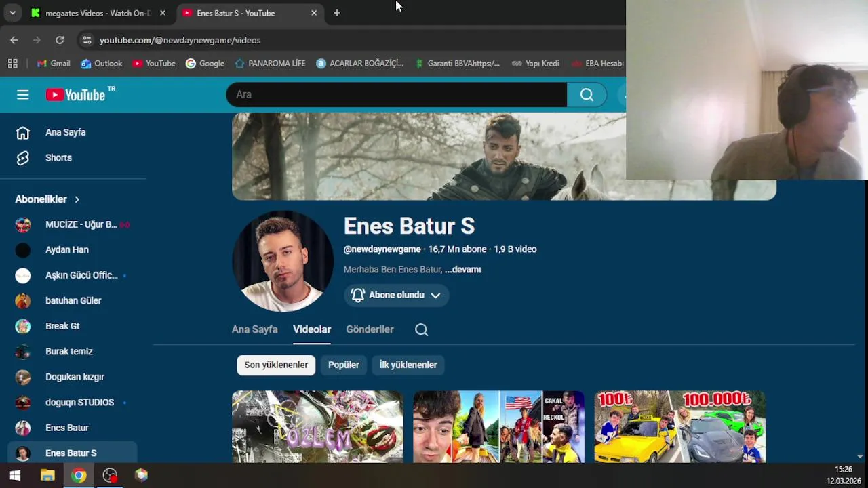Screen dimensions: 868x488
Task: Open a new browser tab
Action: (x=337, y=13)
